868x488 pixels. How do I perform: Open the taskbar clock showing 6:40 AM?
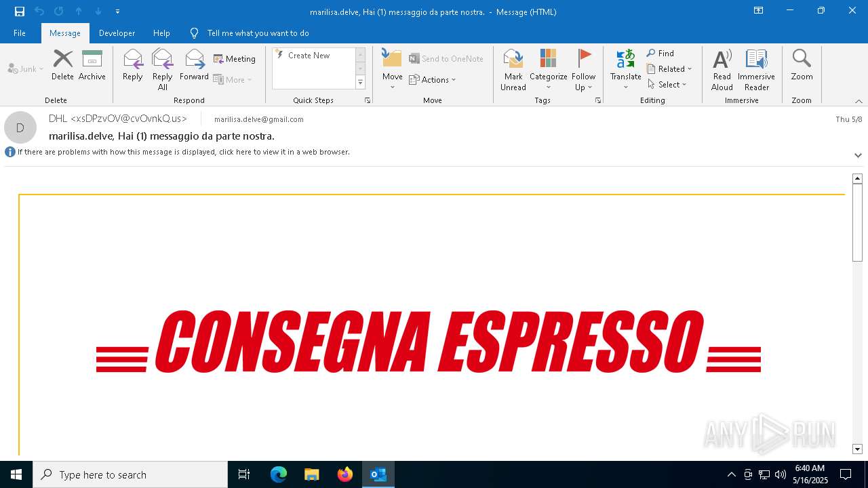[810, 474]
